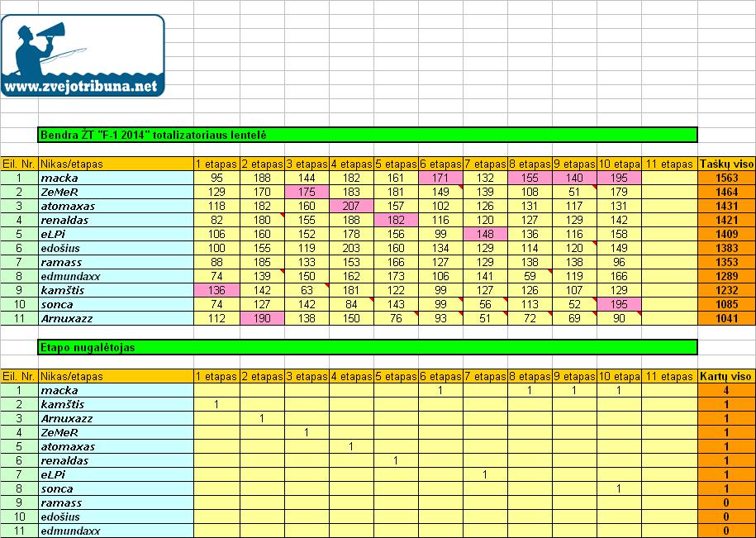The height and width of the screenshot is (538, 756).
Task: Click the "sonca" name in the upper table
Action: click(x=57, y=304)
